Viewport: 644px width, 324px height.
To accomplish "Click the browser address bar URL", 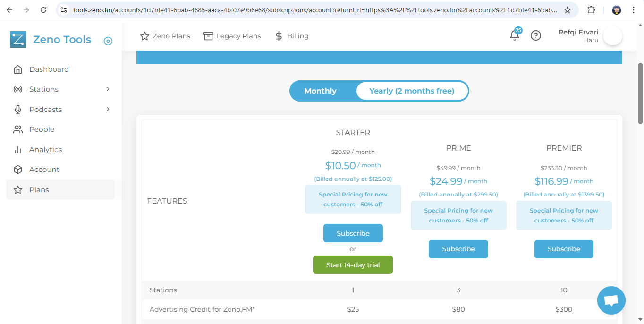I will point(315,10).
